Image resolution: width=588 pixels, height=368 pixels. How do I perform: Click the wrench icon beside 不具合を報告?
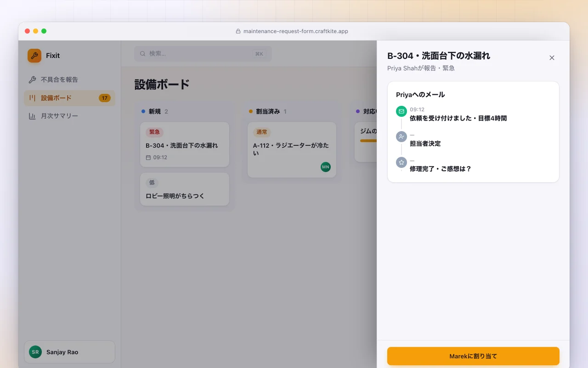(32, 80)
